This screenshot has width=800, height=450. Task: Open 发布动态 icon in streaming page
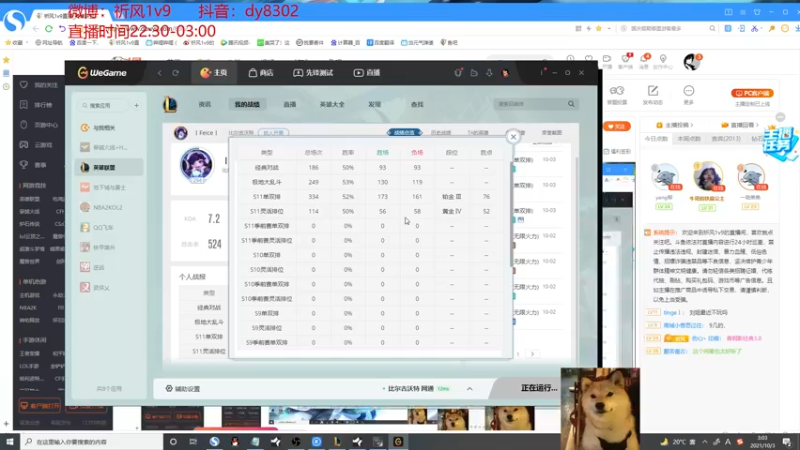coord(653,94)
